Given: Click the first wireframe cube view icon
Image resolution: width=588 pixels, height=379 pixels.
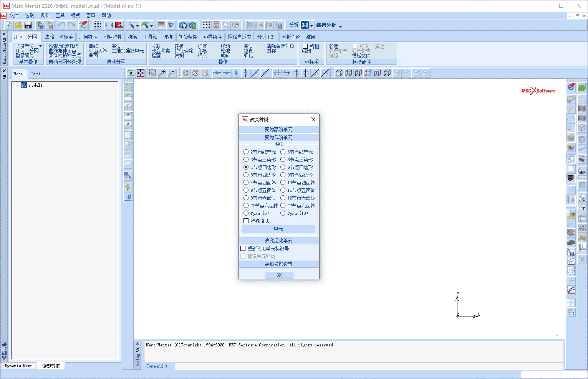Looking at the screenshot, I should pyautogui.click(x=339, y=73).
